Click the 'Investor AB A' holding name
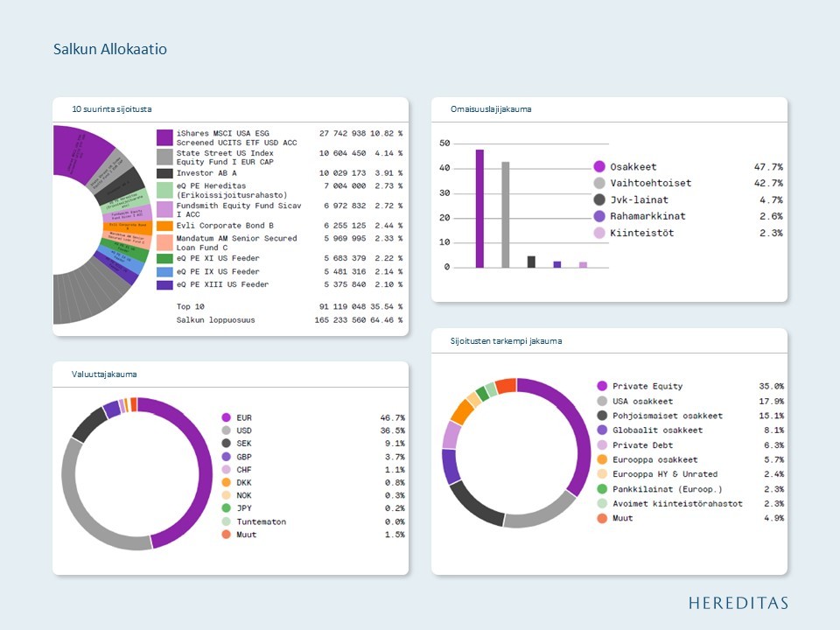Screen dimensions: 840x630 point(206,173)
